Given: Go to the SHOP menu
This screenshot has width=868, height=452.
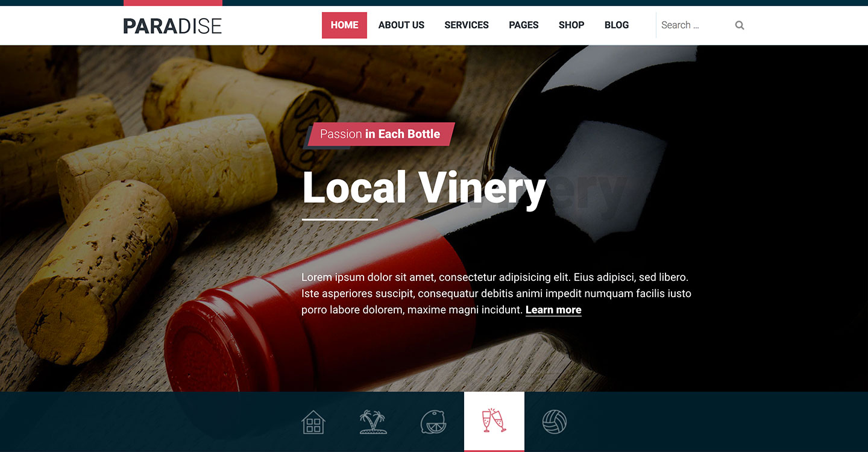Looking at the screenshot, I should [x=571, y=25].
